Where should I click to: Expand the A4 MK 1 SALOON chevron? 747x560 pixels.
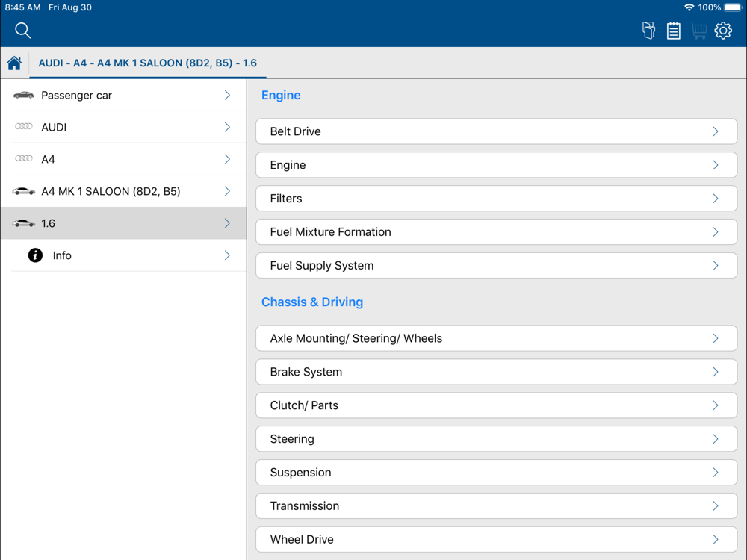[x=227, y=192]
